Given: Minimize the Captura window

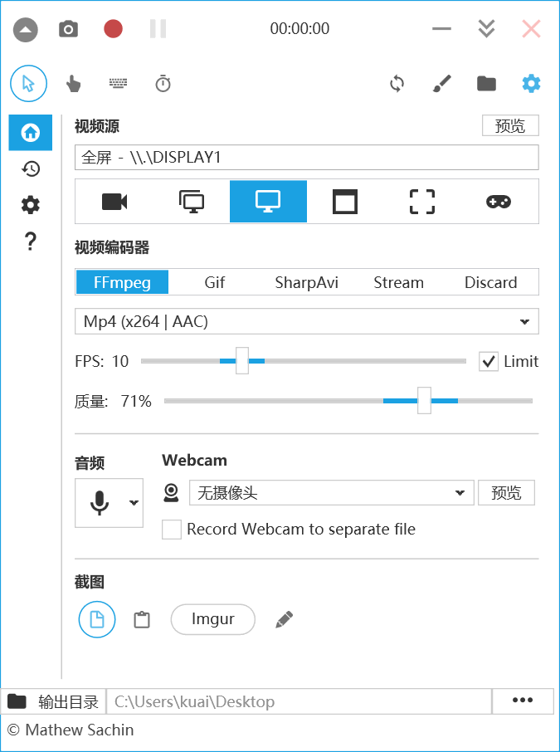Looking at the screenshot, I should coord(441,29).
